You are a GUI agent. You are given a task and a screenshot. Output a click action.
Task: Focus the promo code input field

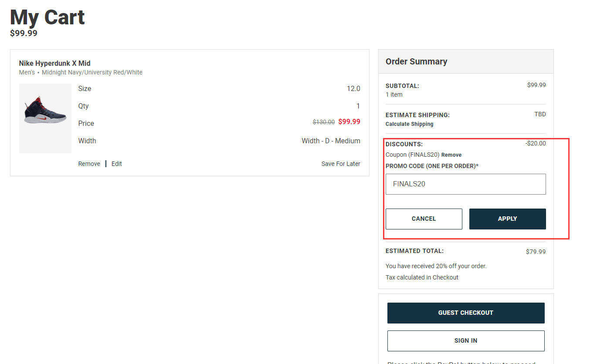[x=466, y=184]
